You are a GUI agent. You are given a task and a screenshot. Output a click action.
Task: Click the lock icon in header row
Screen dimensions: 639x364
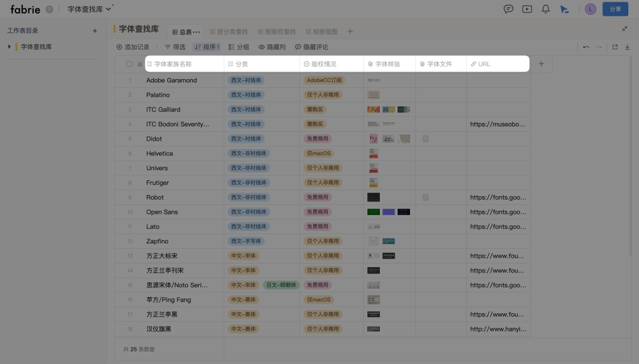point(140,64)
